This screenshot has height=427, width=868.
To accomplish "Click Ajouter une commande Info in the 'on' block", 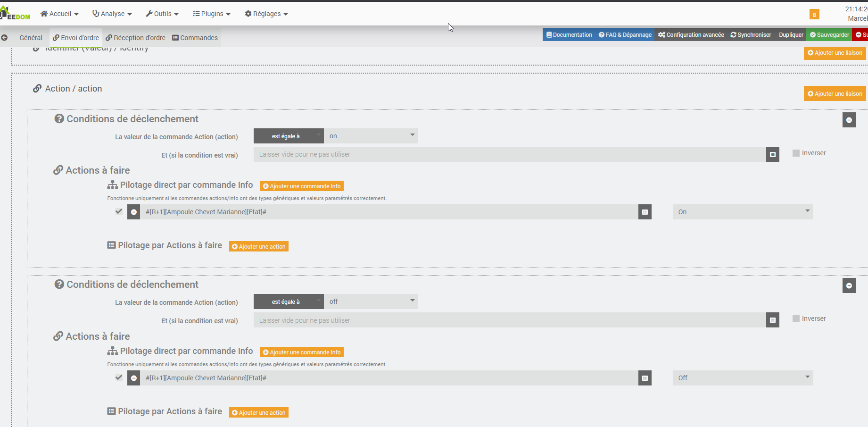I will [x=302, y=186].
